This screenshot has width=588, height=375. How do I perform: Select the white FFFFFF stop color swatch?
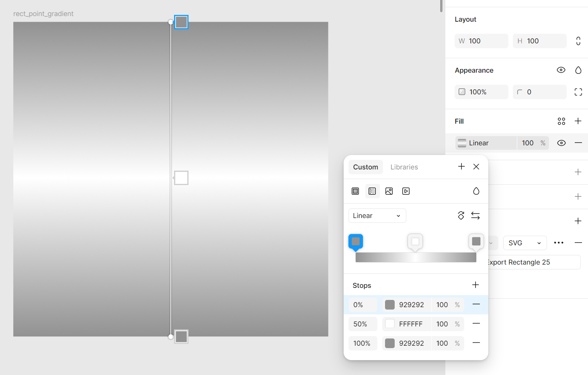(389, 324)
